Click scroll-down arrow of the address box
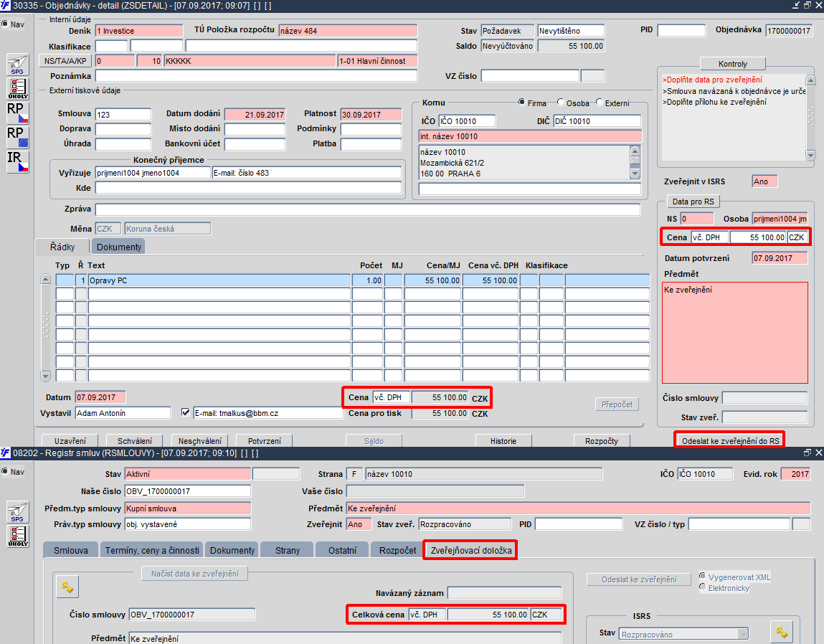Screen dimensions: 824x644 coord(635,174)
